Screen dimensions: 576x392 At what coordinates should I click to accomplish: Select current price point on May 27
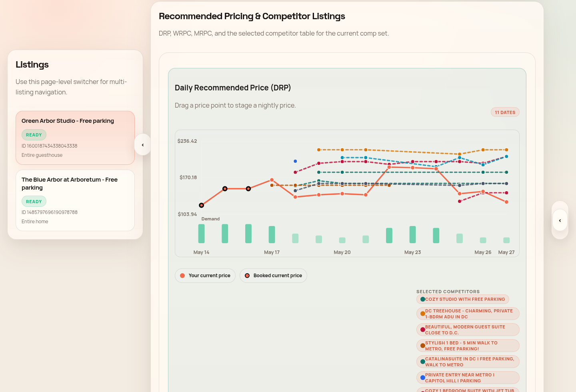[506, 202]
